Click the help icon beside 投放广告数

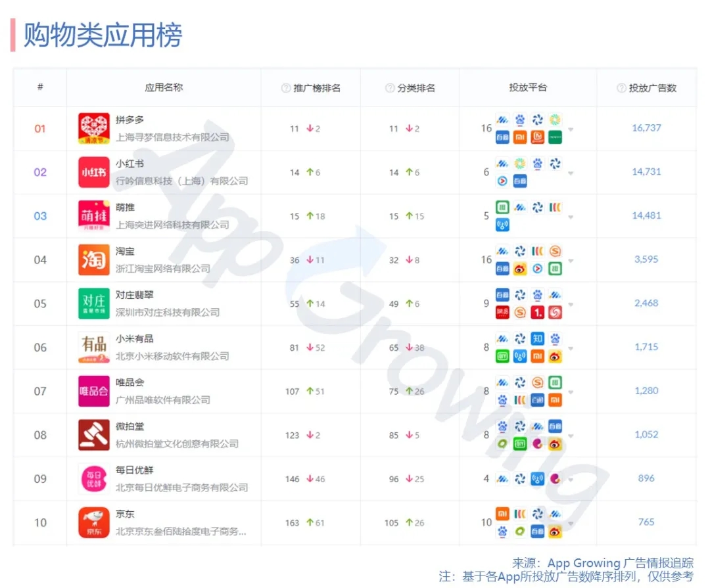click(x=622, y=88)
